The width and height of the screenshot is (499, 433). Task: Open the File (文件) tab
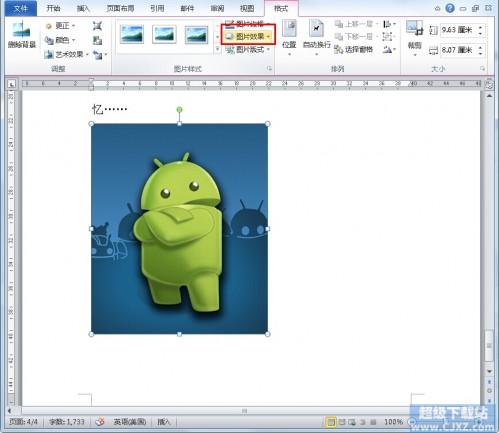pos(21,9)
